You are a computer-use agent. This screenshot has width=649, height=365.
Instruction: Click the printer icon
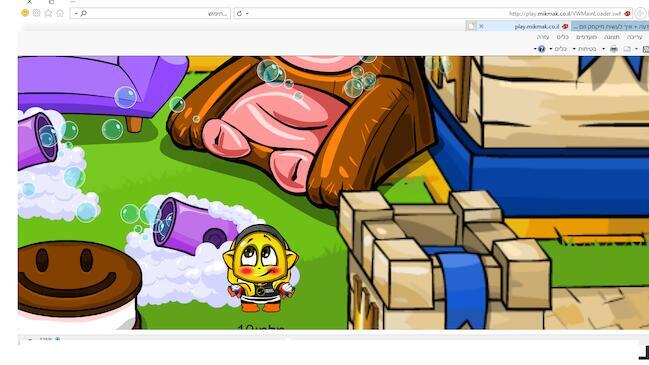point(614,49)
